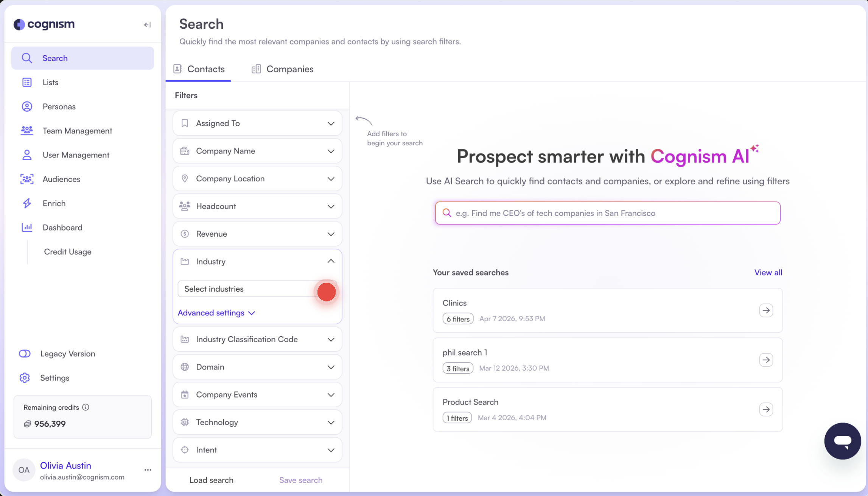The image size is (868, 496).
Task: Open Settings gear in sidebar
Action: coord(25,378)
